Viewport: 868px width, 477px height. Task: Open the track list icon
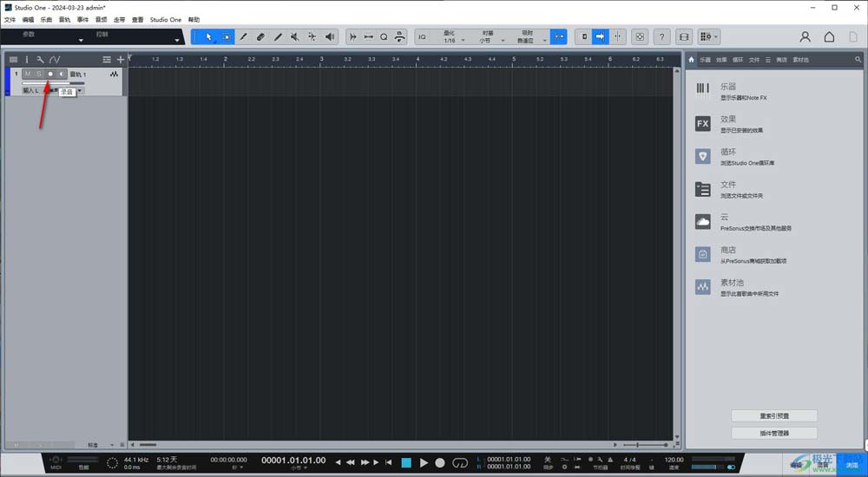point(13,59)
